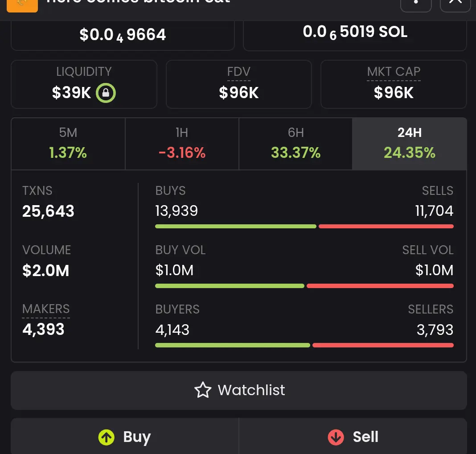The width and height of the screenshot is (476, 454).
Task: Click the MKT CAP value $96K
Action: click(394, 93)
